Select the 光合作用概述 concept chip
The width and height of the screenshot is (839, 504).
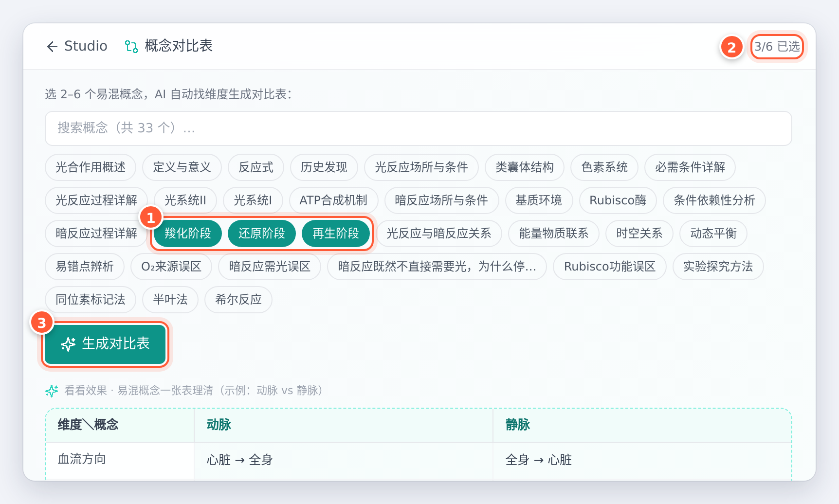point(91,167)
